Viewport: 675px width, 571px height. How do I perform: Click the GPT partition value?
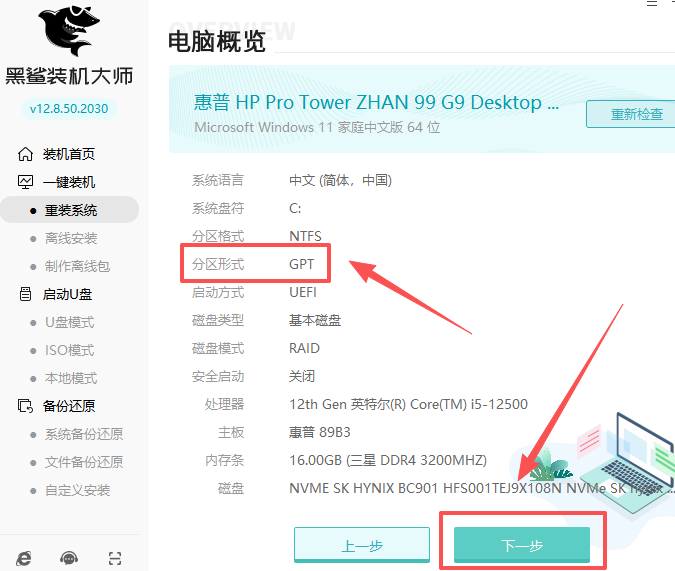[301, 264]
